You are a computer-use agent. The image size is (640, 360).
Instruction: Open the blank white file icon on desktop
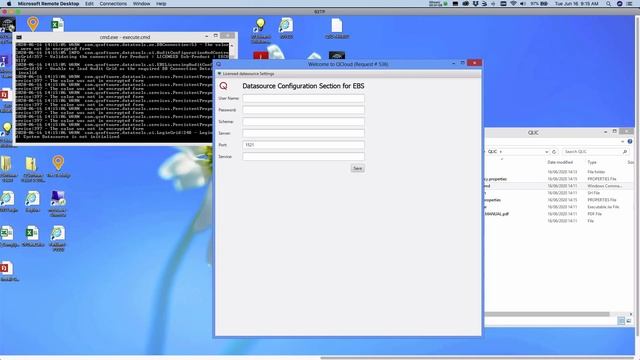tap(337, 26)
